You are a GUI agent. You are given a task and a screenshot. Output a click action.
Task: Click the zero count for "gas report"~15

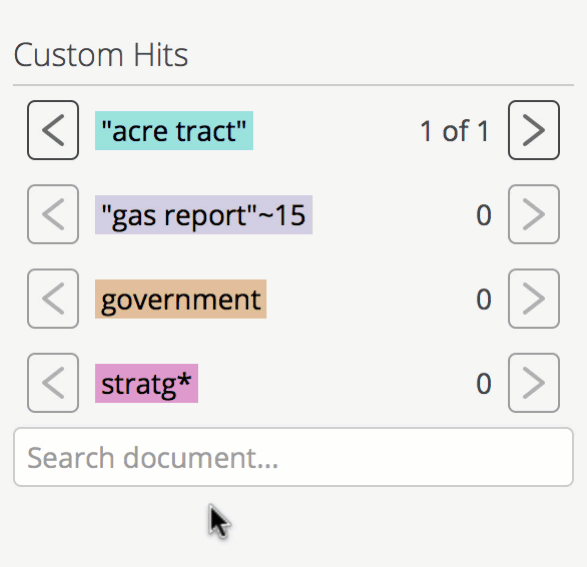[x=483, y=215]
